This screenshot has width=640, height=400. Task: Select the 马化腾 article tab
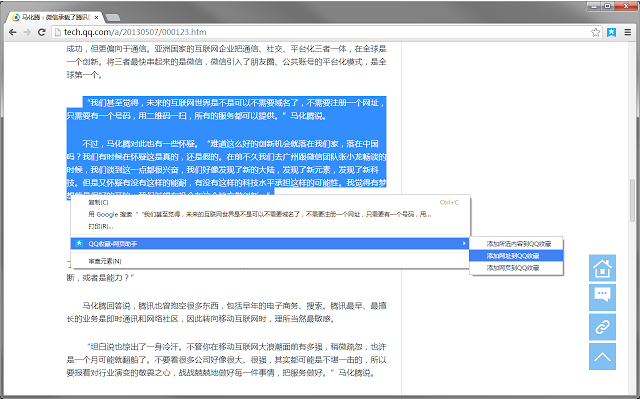56,18
